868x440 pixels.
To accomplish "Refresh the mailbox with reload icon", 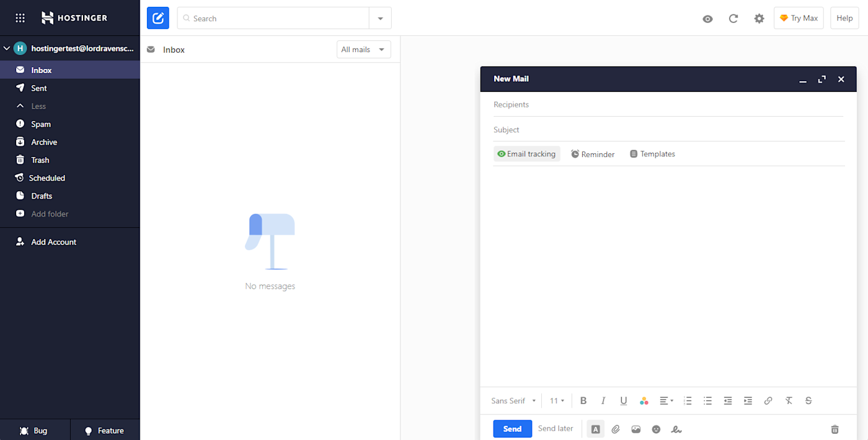I will pyautogui.click(x=733, y=19).
